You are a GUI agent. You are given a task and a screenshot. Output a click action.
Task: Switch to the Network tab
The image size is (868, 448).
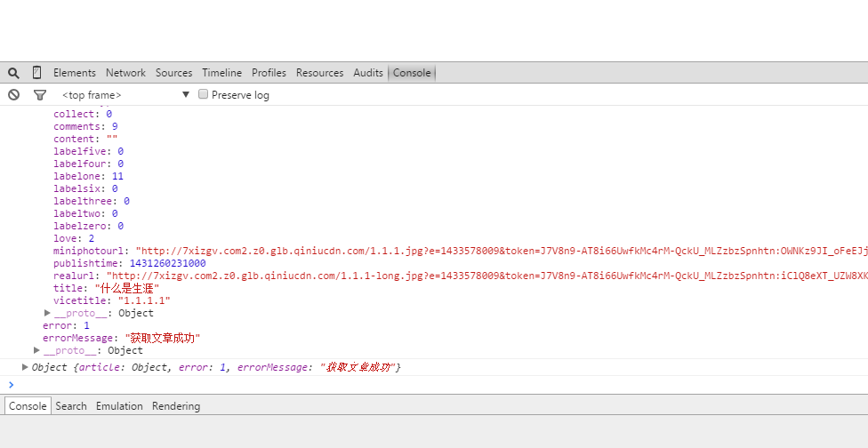tap(125, 73)
